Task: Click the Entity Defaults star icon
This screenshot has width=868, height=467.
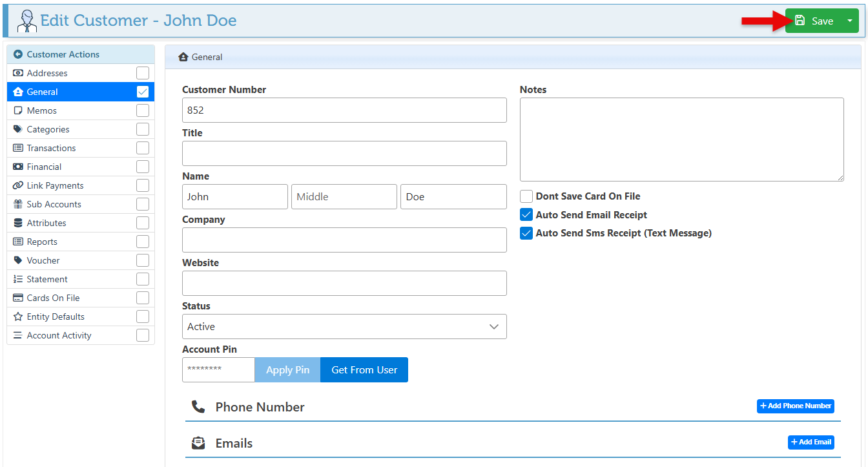Action: click(x=18, y=317)
